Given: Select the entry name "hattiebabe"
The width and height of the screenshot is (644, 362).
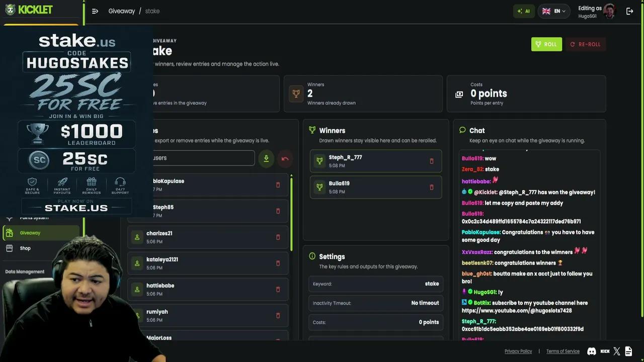Looking at the screenshot, I should point(160,286).
